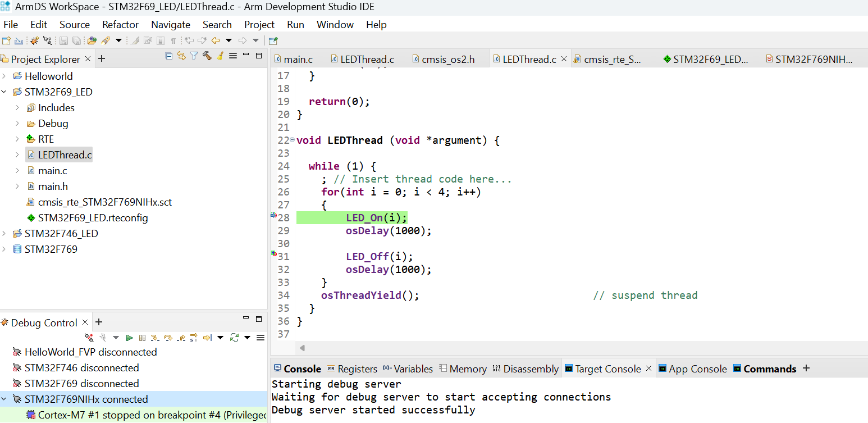Collapse the STM32F69_LED project tree
This screenshot has width=868, height=423.
coord(4,92)
